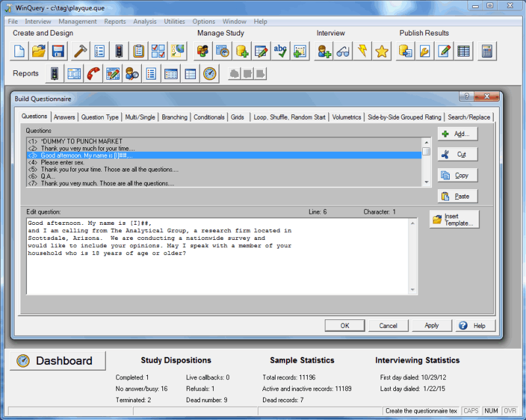
Task: Select question 1 'DUMMY TO PUNCH MARKET'
Action: [224, 141]
